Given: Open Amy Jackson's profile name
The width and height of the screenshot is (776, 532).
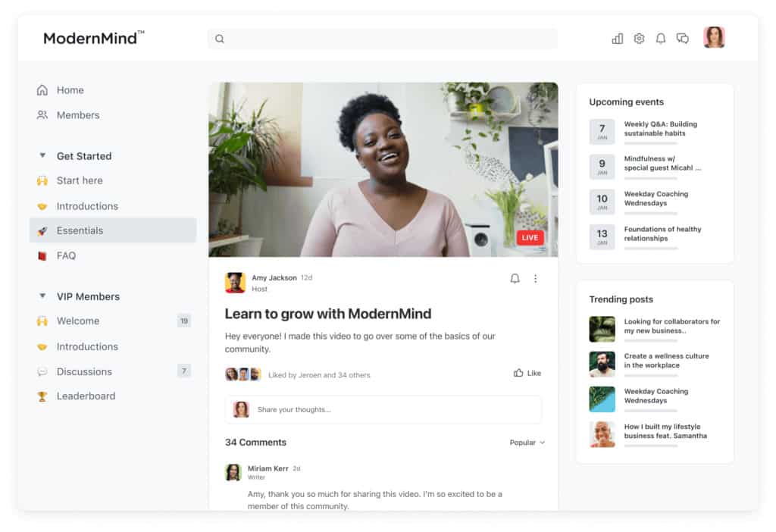Looking at the screenshot, I should (x=274, y=277).
